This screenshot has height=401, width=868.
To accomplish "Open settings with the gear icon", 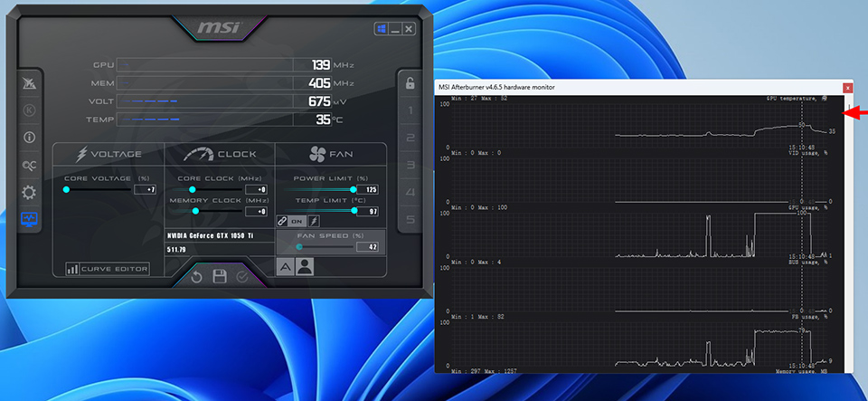I will point(30,192).
